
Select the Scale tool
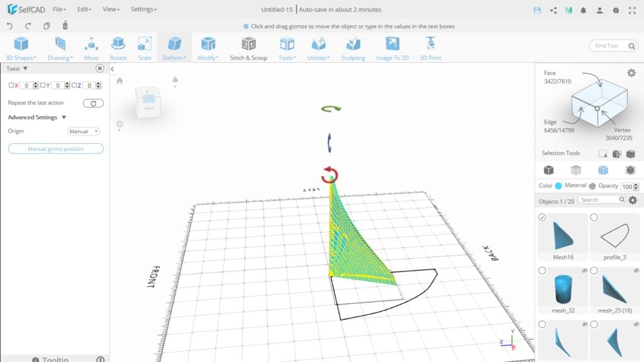pos(145,48)
